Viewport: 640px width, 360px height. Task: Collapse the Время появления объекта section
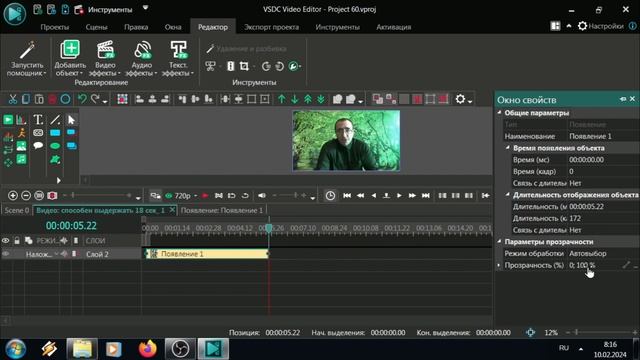508,147
